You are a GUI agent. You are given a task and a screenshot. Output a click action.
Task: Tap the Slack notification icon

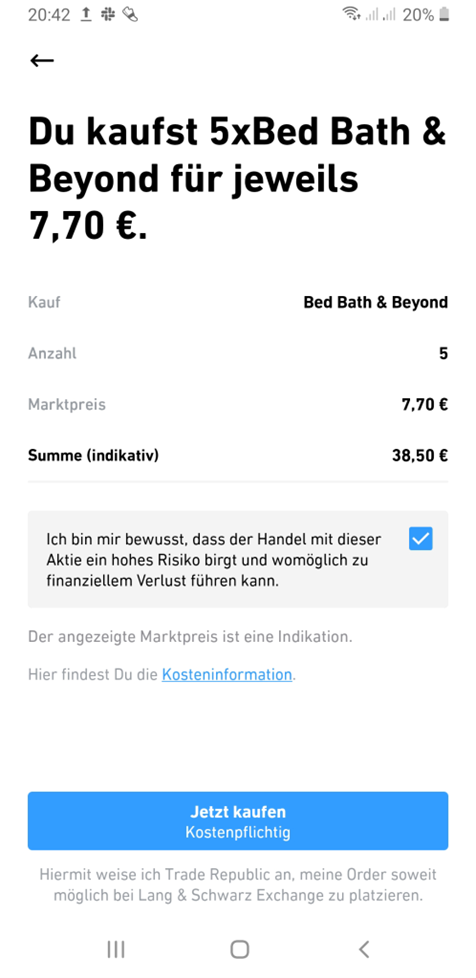coord(109,15)
